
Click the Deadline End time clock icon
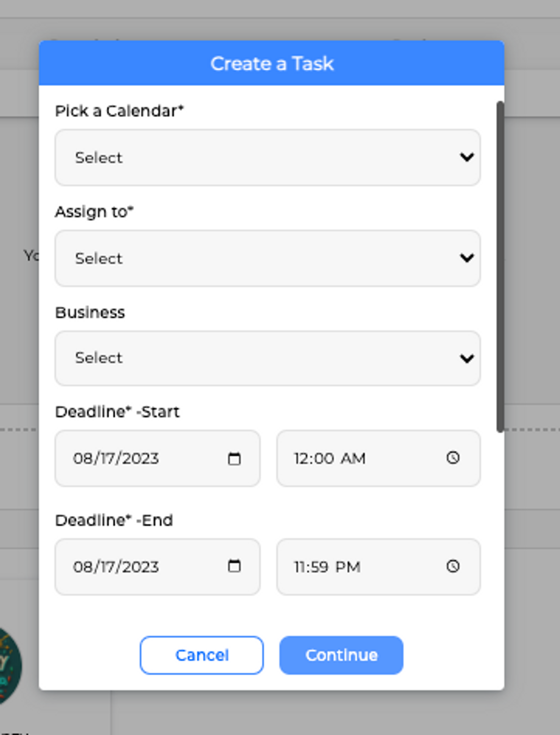click(x=453, y=566)
